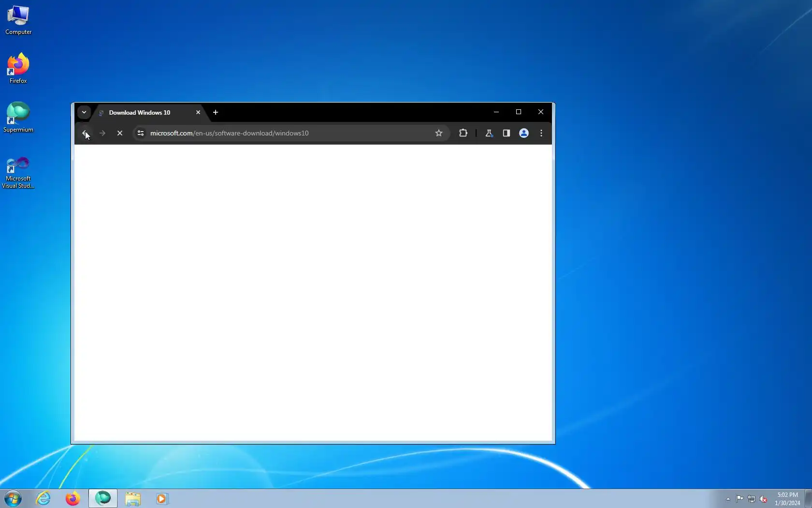Click the Show desktop button
812x508 pixels.
click(x=808, y=499)
